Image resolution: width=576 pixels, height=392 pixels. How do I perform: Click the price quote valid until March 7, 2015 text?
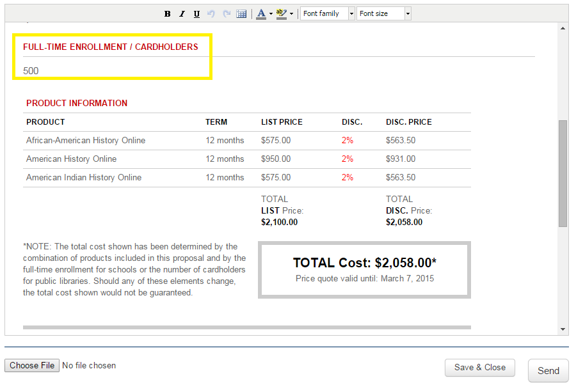[x=364, y=279]
